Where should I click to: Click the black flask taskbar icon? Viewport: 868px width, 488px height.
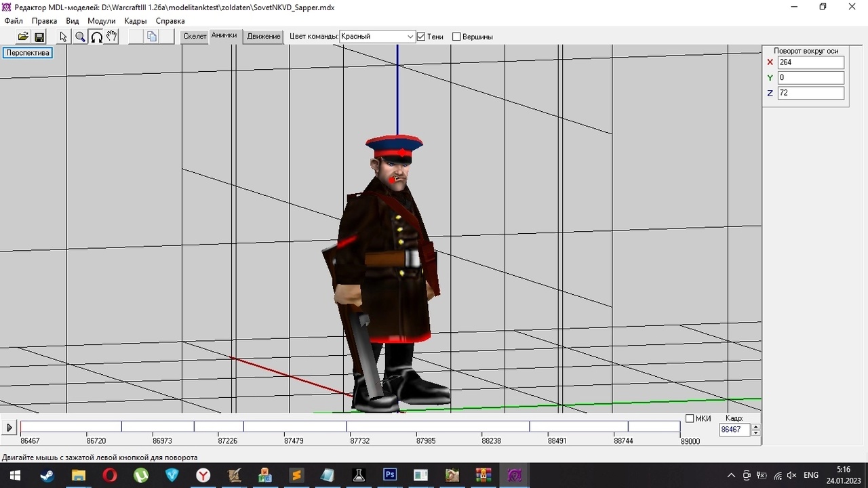[x=359, y=475]
